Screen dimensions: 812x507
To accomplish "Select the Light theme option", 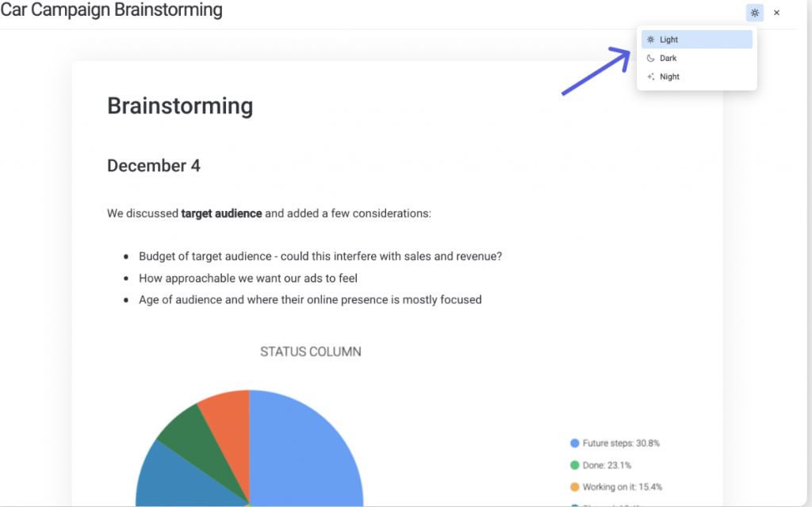I will click(668, 39).
